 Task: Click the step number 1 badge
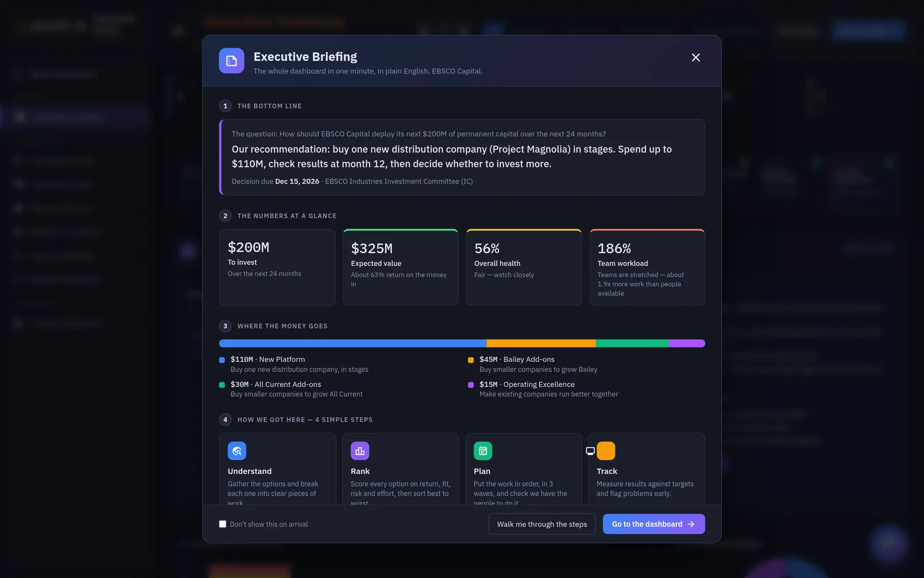[225, 106]
